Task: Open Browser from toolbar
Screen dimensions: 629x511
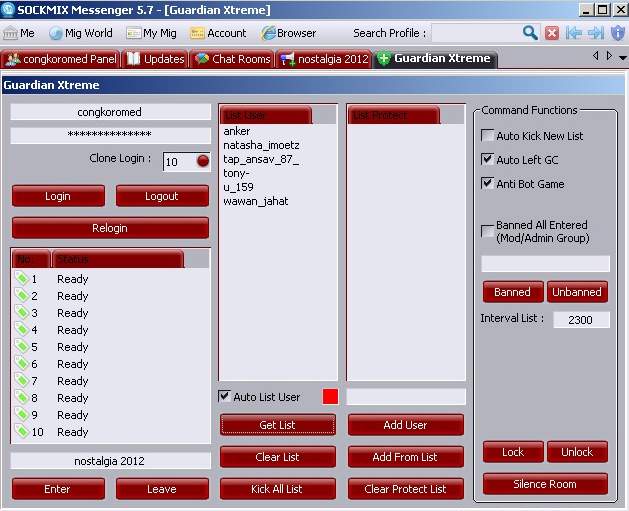Action: tap(288, 33)
